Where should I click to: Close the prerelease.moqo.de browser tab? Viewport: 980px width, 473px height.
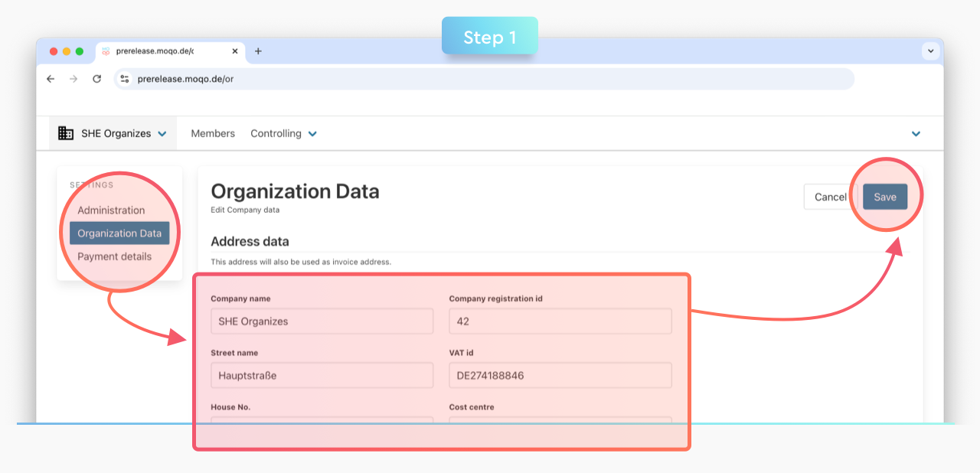(x=235, y=51)
